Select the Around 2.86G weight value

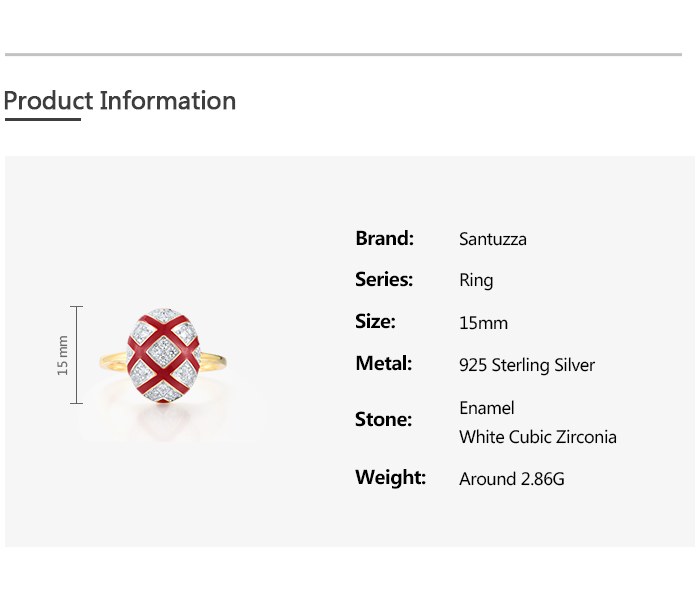[511, 479]
